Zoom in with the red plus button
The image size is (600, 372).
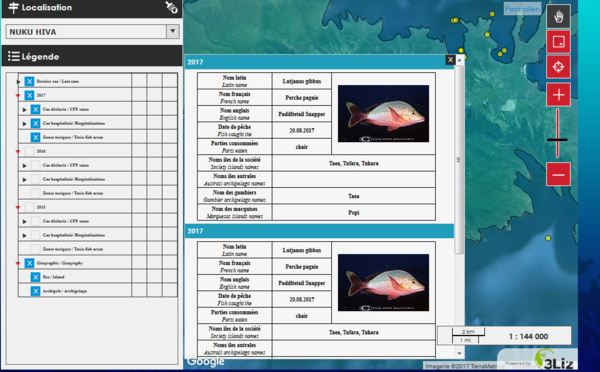[558, 95]
